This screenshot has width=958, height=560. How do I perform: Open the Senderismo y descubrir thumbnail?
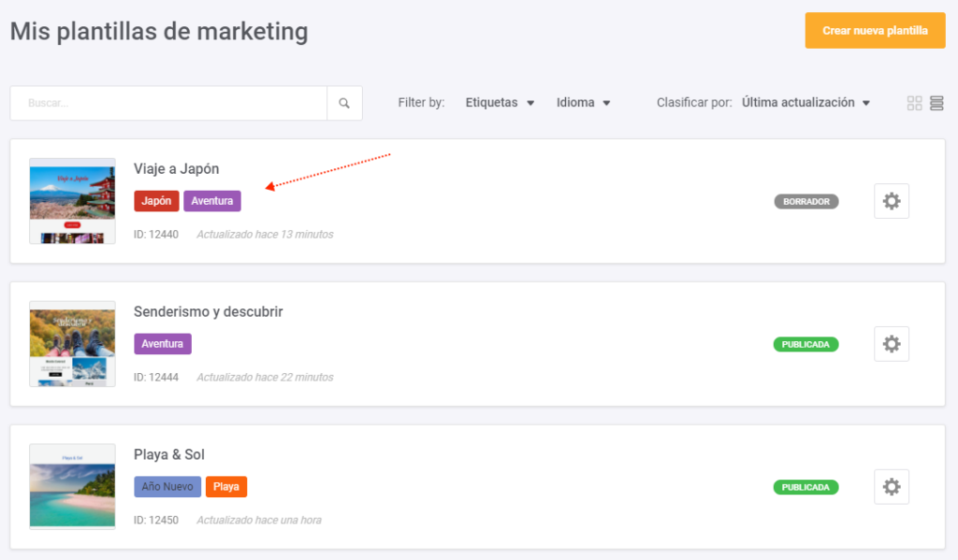(72, 344)
